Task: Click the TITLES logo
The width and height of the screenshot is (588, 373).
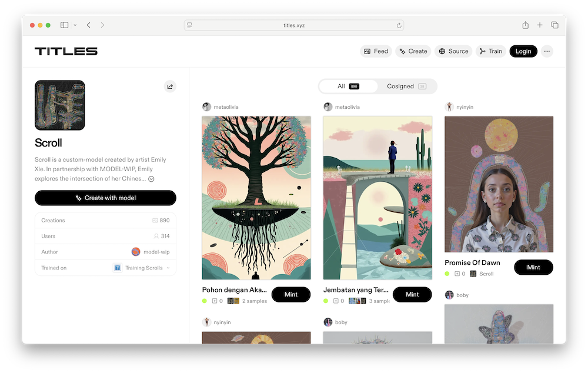Action: click(x=66, y=51)
